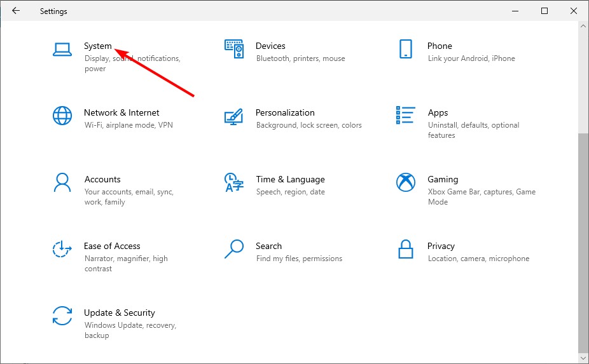Open the Privacy lock icon

tap(406, 249)
